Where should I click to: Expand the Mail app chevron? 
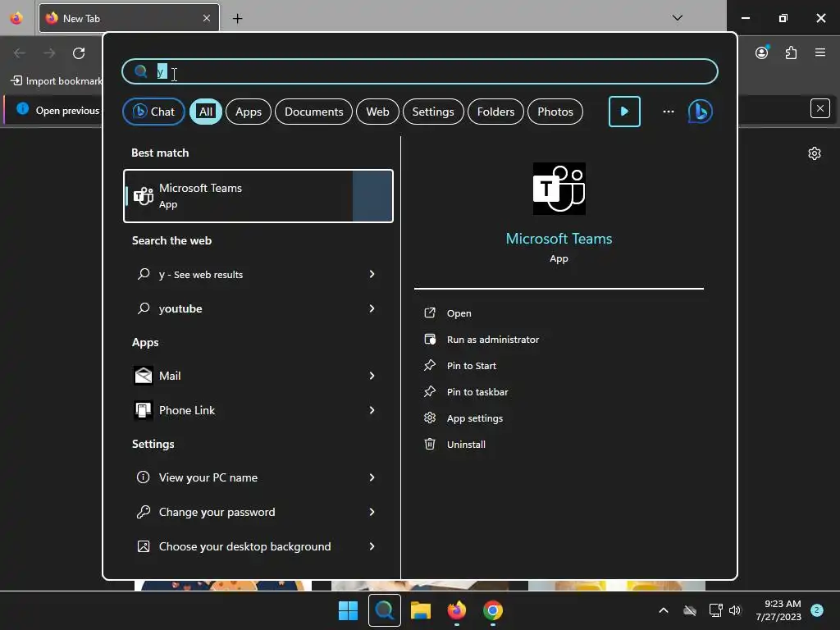[x=372, y=376]
